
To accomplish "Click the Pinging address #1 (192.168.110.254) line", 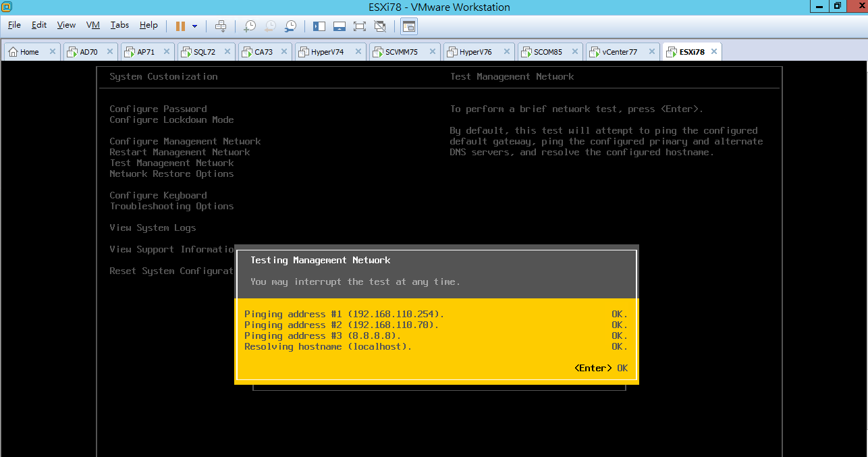I will (x=436, y=314).
